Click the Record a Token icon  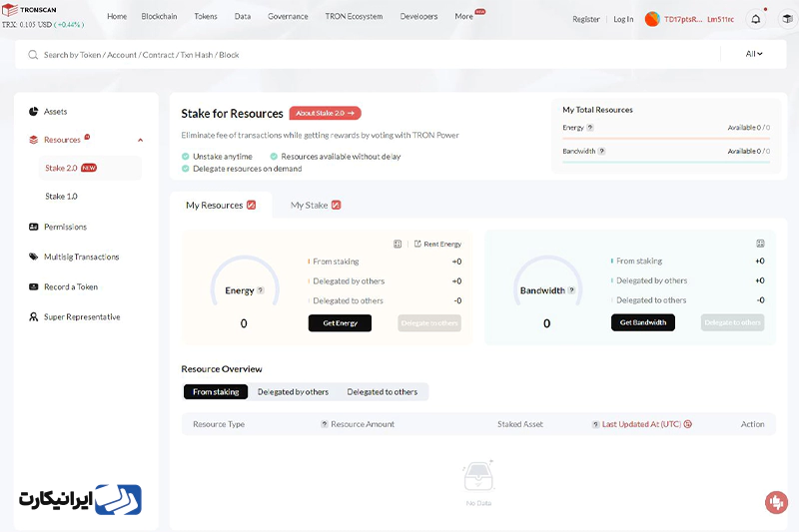point(34,286)
